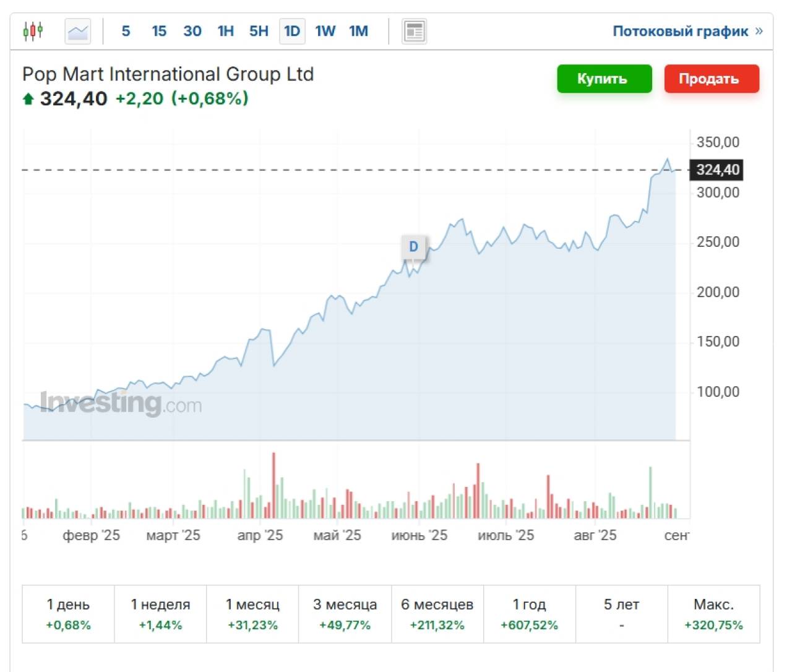Screen dimensions: 787x672
Task: Select the 1W weekly timeframe
Action: (x=325, y=31)
